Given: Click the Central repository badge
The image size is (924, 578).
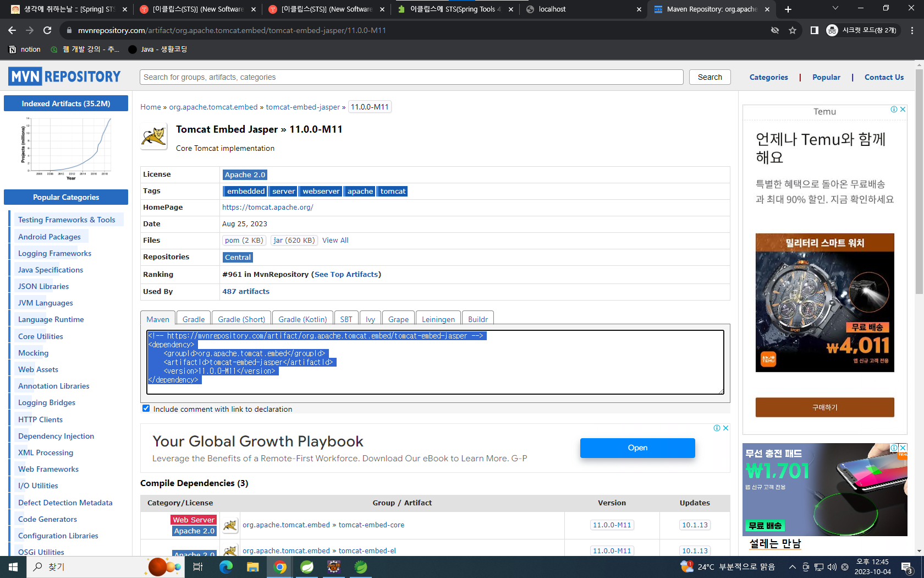Looking at the screenshot, I should coord(238,257).
